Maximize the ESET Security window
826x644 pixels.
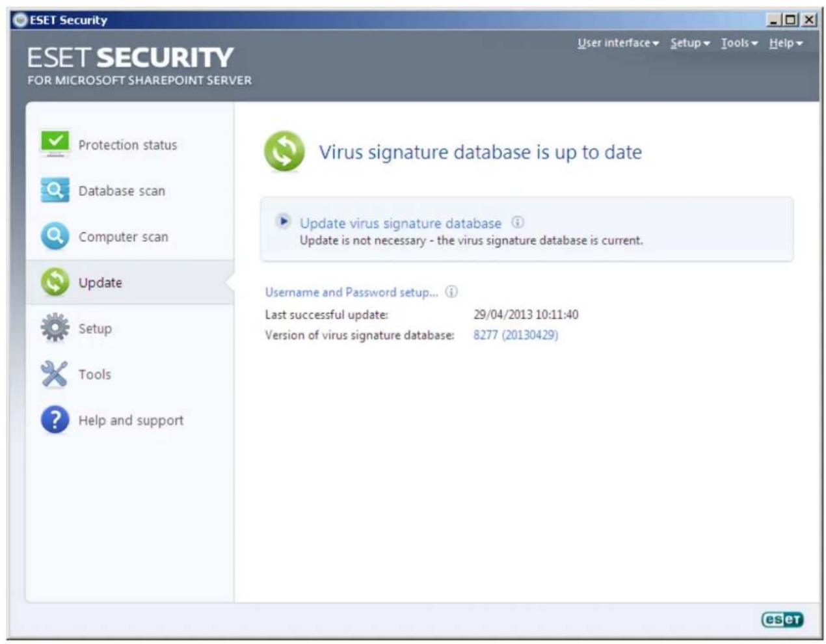click(790, 20)
